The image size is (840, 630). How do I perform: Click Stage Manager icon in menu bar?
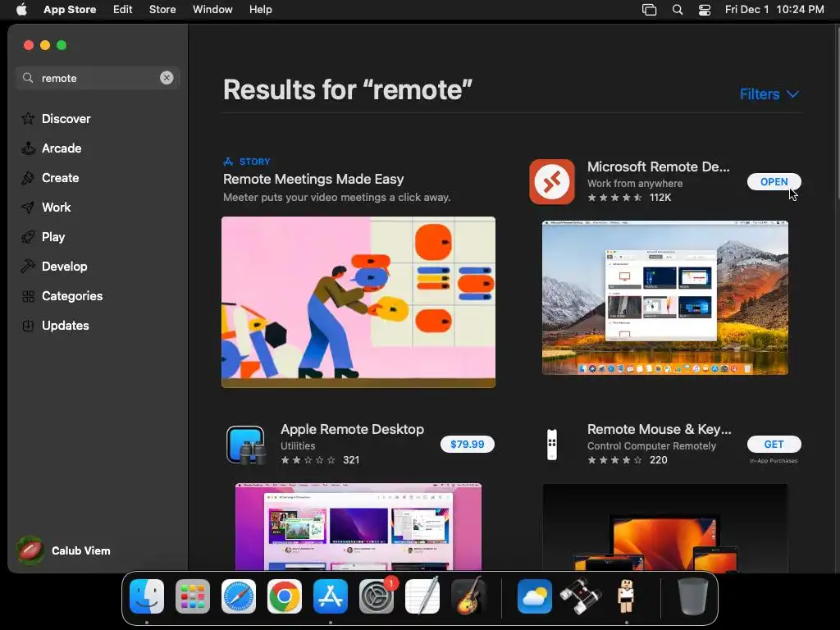coord(650,10)
